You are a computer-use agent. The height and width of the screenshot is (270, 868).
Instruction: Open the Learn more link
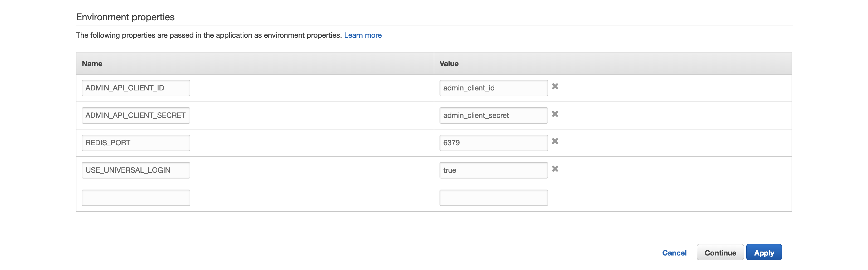click(x=363, y=35)
